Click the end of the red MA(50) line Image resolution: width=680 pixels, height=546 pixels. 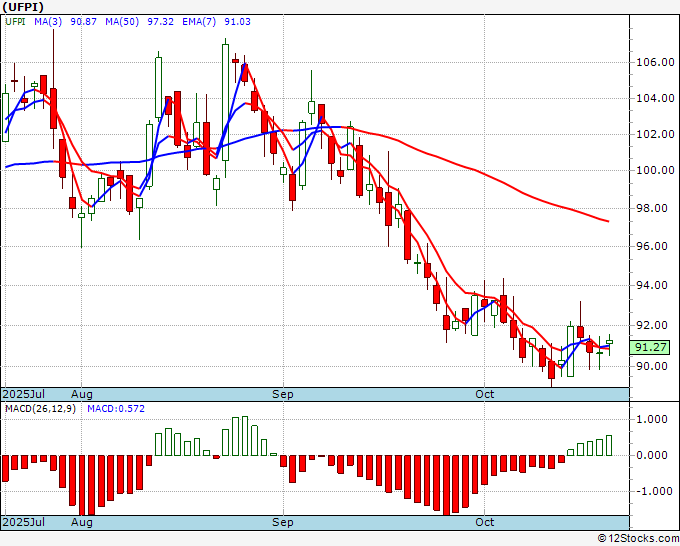click(x=608, y=221)
